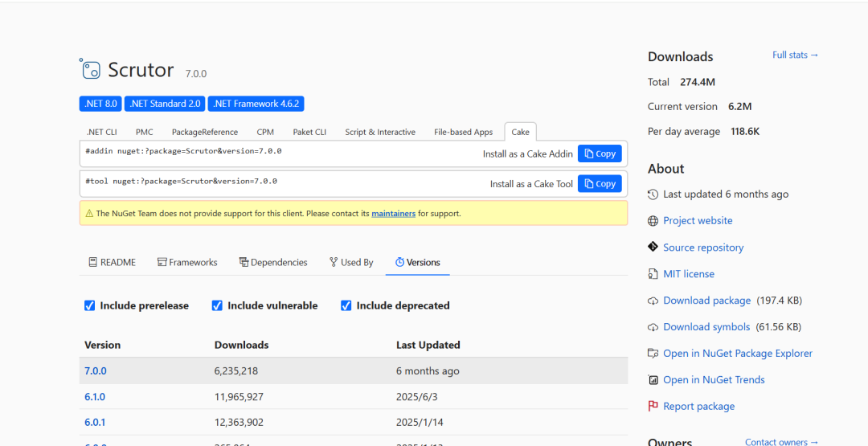Image resolution: width=868 pixels, height=446 pixels.
Task: Open version 7.0.0 in versions table
Action: (95, 370)
